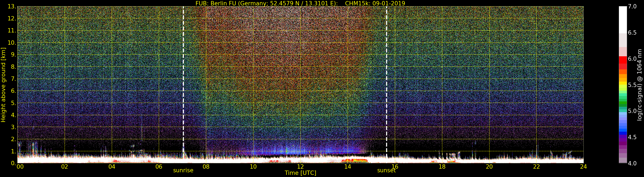Click the height axis tick label 4
Screen dimensions: 644x177
pos(14,115)
